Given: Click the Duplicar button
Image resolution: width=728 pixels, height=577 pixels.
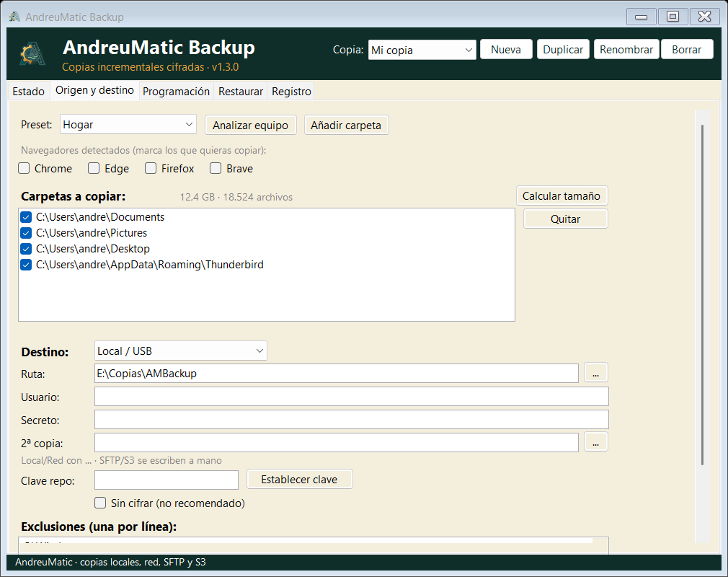Looking at the screenshot, I should click(563, 49).
